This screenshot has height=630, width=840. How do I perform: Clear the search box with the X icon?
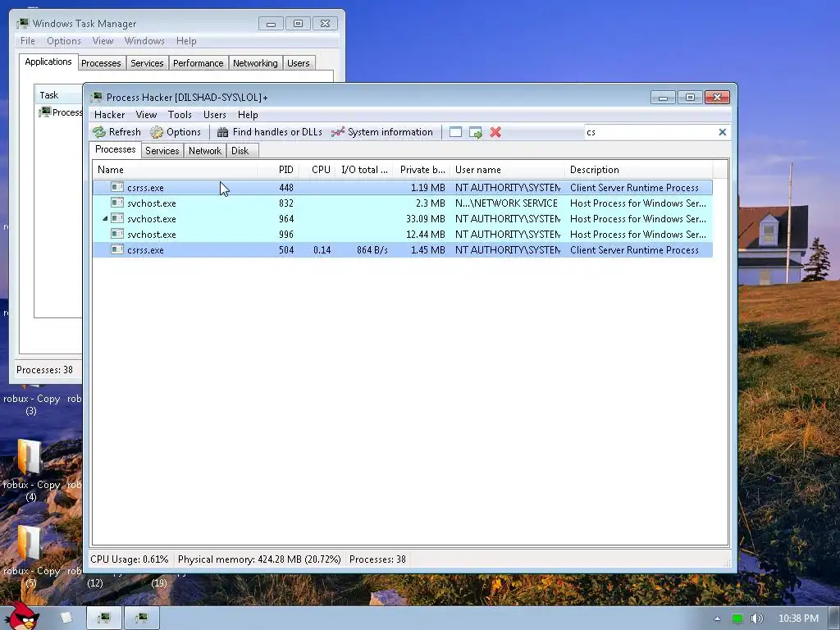tap(722, 132)
